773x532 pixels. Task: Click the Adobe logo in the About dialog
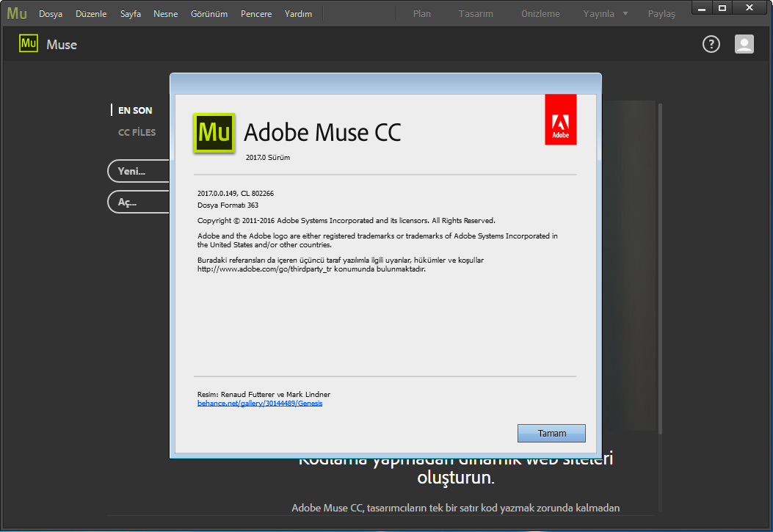pos(561,120)
